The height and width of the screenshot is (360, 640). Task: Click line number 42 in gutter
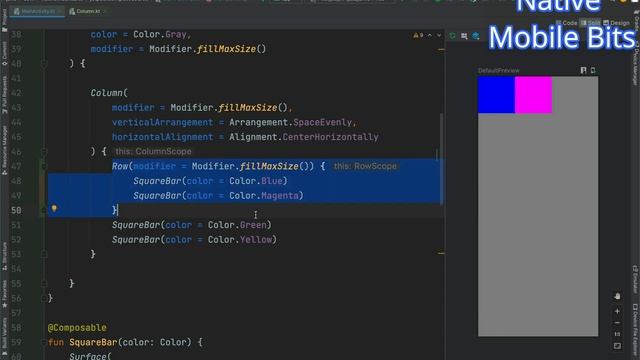coord(16,93)
